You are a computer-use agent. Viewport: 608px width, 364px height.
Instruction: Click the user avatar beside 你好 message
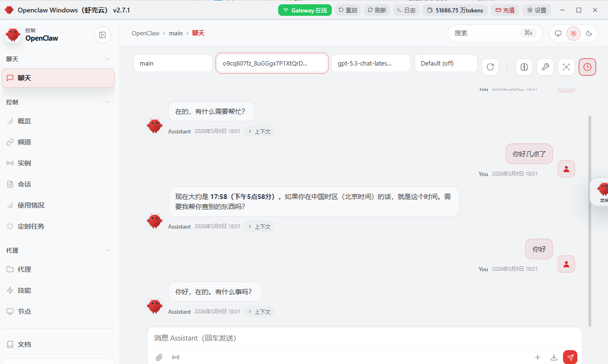pyautogui.click(x=566, y=264)
